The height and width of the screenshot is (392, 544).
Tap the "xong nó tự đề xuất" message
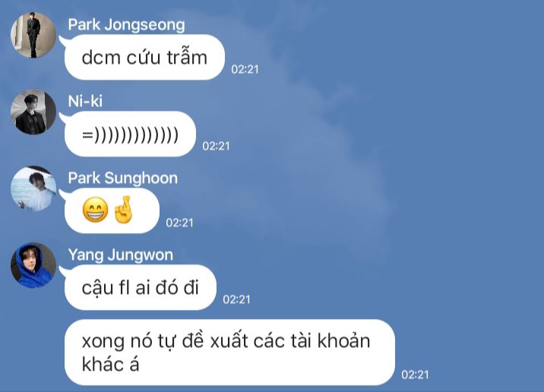click(x=229, y=352)
